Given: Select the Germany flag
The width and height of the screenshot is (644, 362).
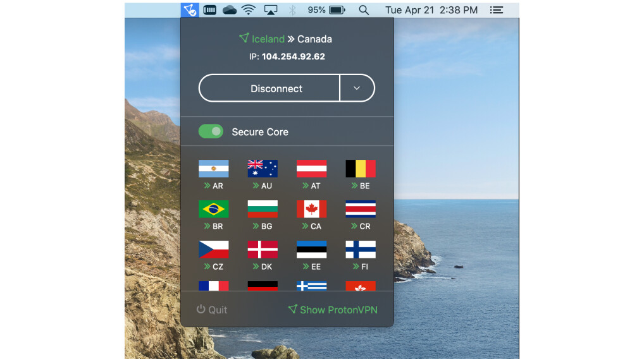Looking at the screenshot, I should pos(263,286).
